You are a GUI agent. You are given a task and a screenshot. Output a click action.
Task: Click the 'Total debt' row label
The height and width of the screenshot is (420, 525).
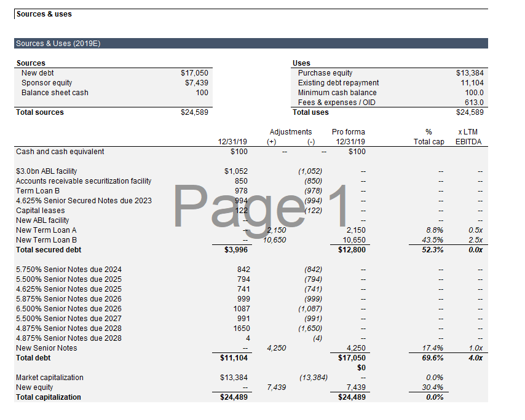[x=33, y=358]
